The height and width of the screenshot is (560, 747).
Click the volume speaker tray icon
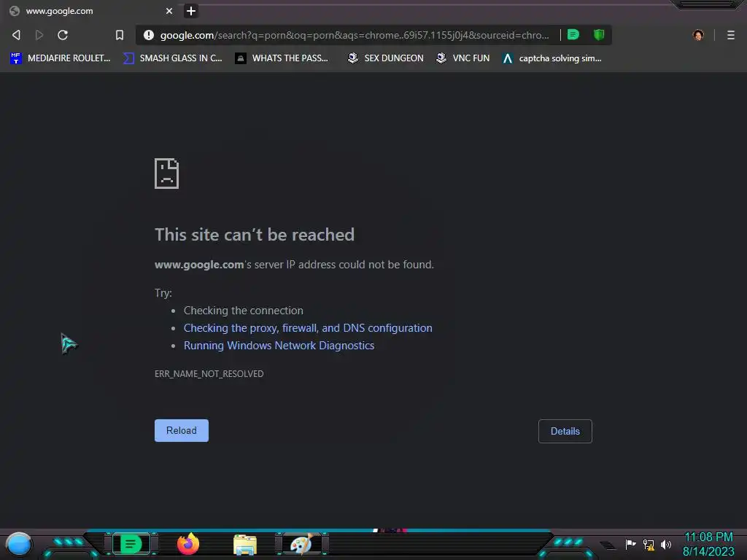666,544
